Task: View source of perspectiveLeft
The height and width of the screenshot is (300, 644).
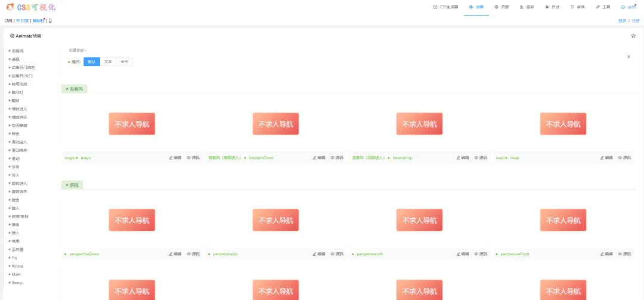Action: point(481,254)
